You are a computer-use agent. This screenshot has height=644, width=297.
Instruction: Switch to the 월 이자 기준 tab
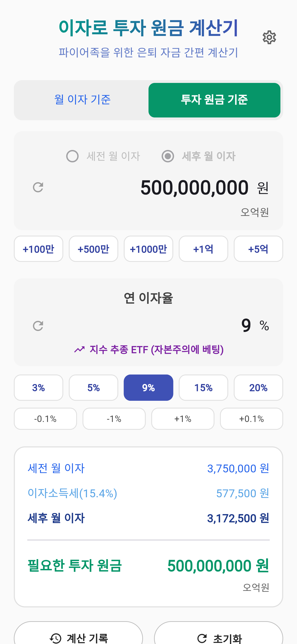click(x=82, y=100)
